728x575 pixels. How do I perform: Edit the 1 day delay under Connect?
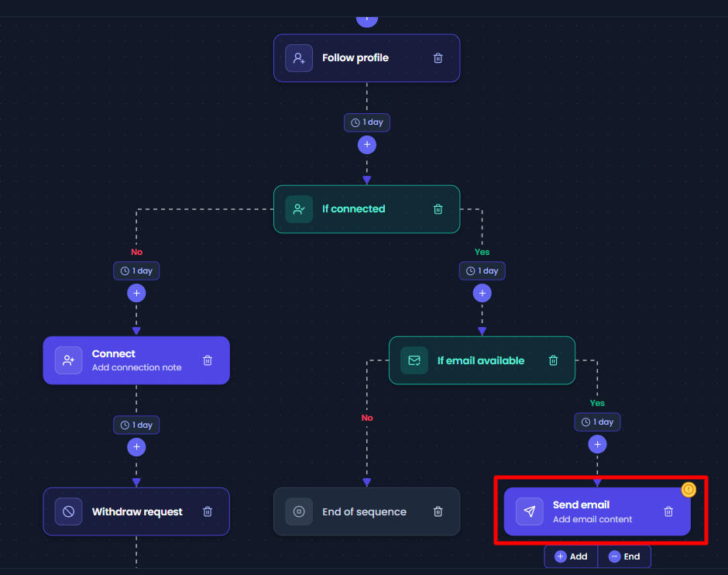[136, 425]
